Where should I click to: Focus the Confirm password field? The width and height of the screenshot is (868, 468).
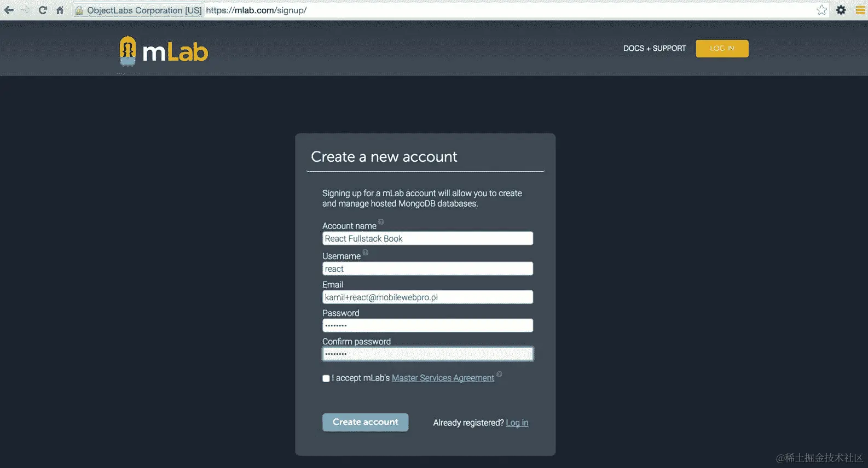(x=427, y=354)
